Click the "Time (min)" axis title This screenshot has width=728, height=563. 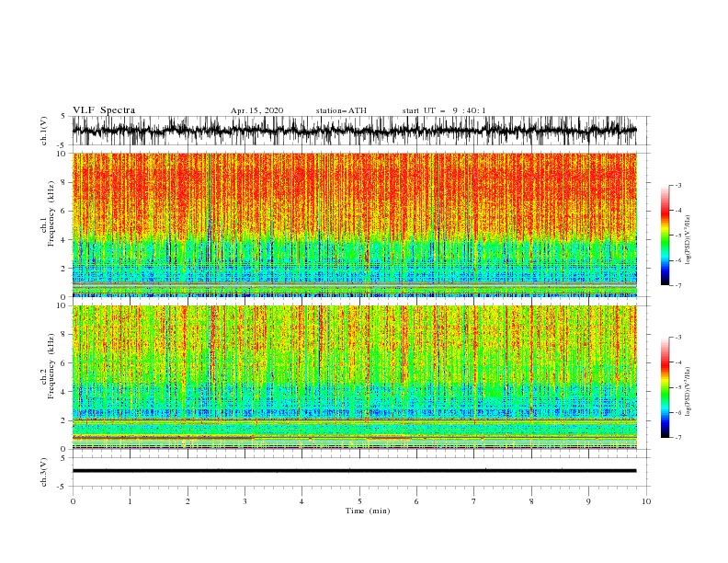point(368,511)
